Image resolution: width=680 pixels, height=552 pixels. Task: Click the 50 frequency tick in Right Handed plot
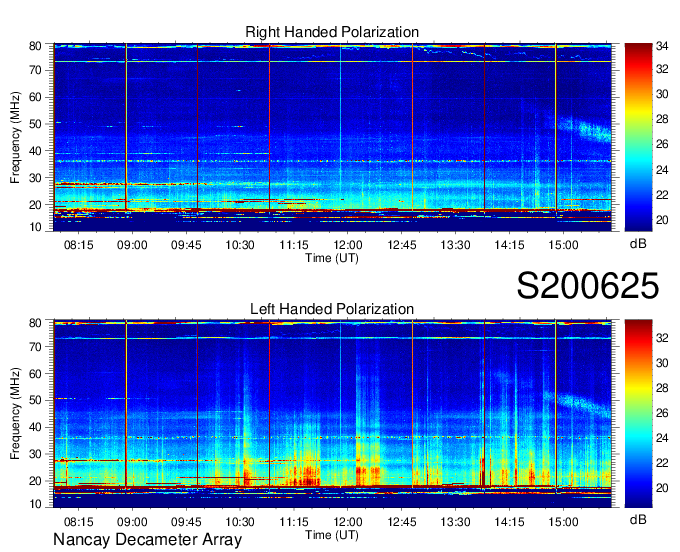click(x=36, y=124)
